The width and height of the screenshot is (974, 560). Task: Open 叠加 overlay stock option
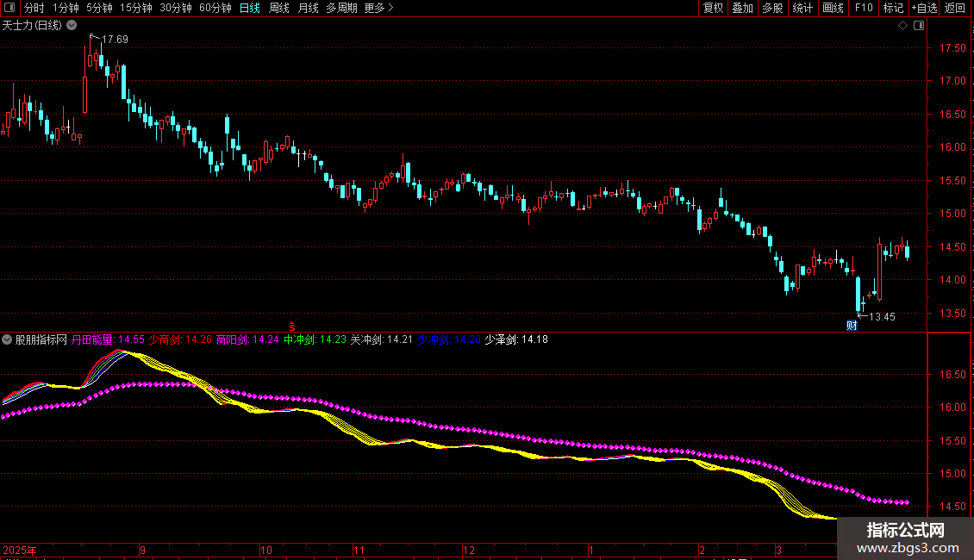coord(742,8)
